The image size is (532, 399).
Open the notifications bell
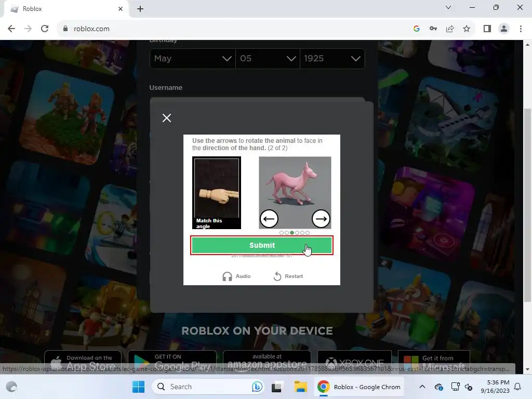tap(518, 387)
